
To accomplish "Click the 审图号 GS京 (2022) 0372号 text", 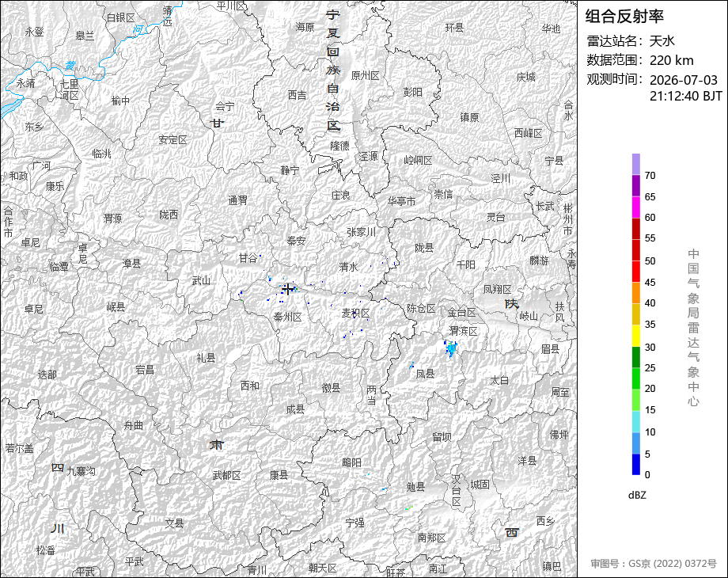I will (654, 564).
